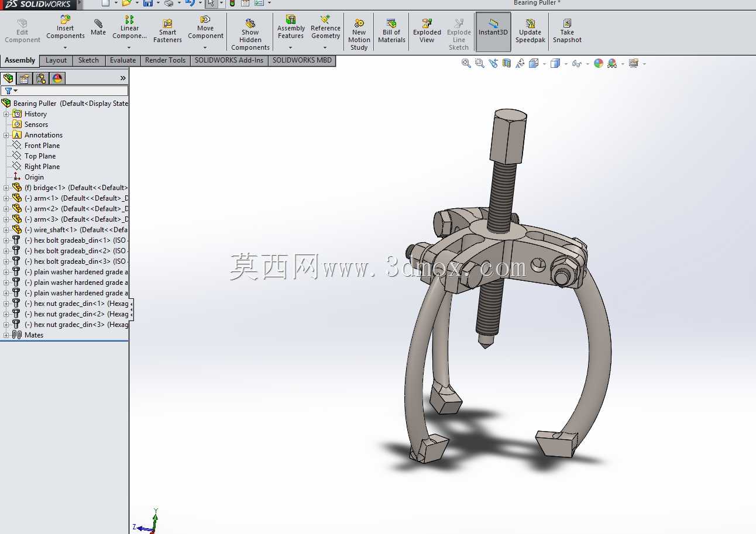Image resolution: width=756 pixels, height=534 pixels.
Task: Select the Top Plane item
Action: tap(40, 156)
